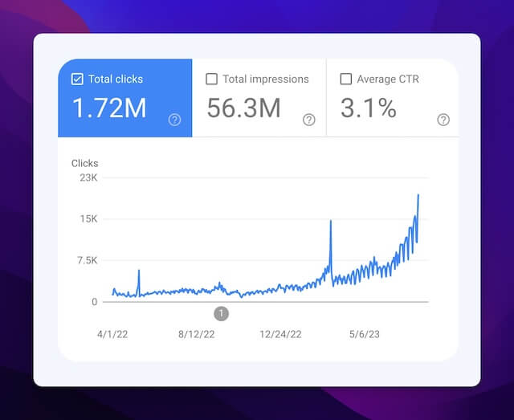Open help icon on Total impressions card
This screenshot has width=514, height=420.
(x=308, y=120)
